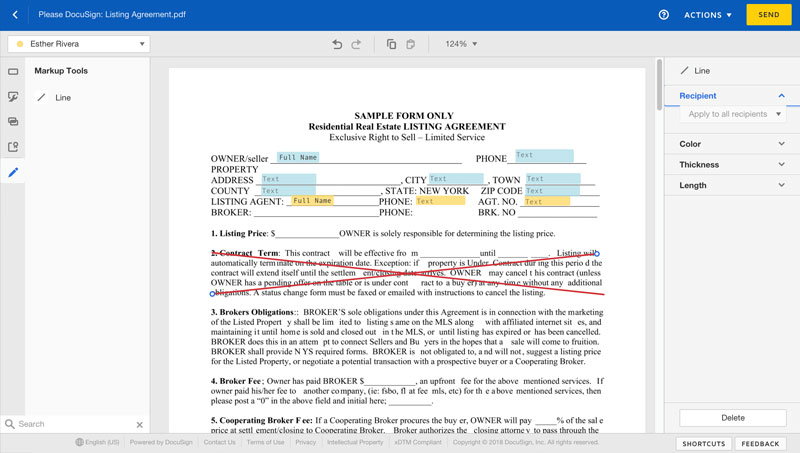Go back using the left arrow
This screenshot has width=800, height=453.
point(15,15)
